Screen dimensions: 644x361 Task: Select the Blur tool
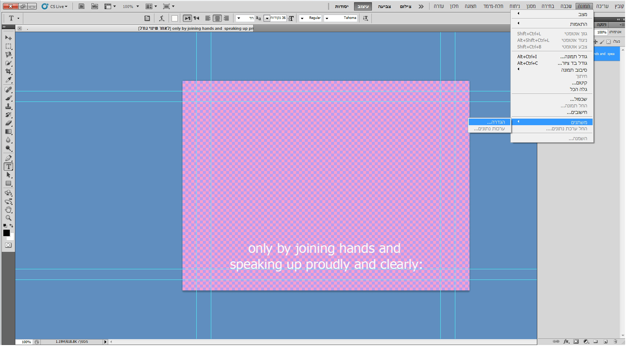(8, 140)
